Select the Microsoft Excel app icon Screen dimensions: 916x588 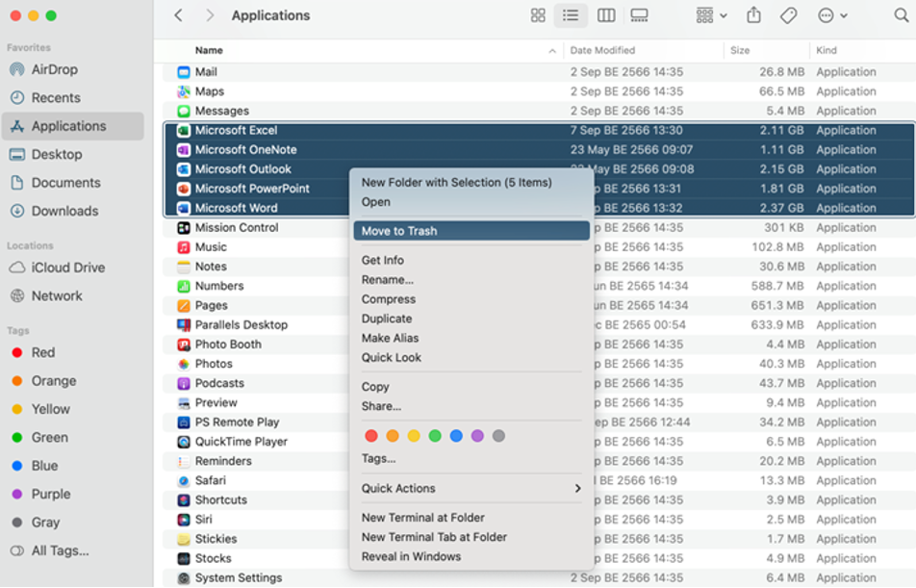184,130
